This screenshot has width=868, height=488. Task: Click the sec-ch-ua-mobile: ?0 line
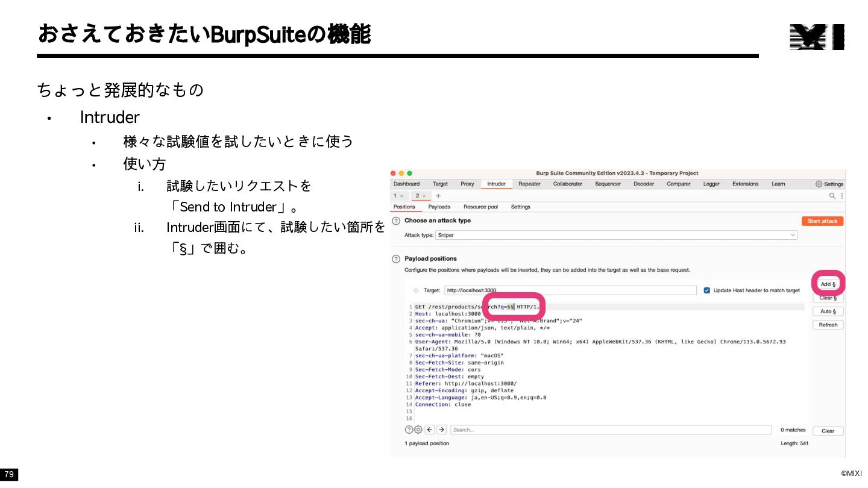pyautogui.click(x=448, y=334)
